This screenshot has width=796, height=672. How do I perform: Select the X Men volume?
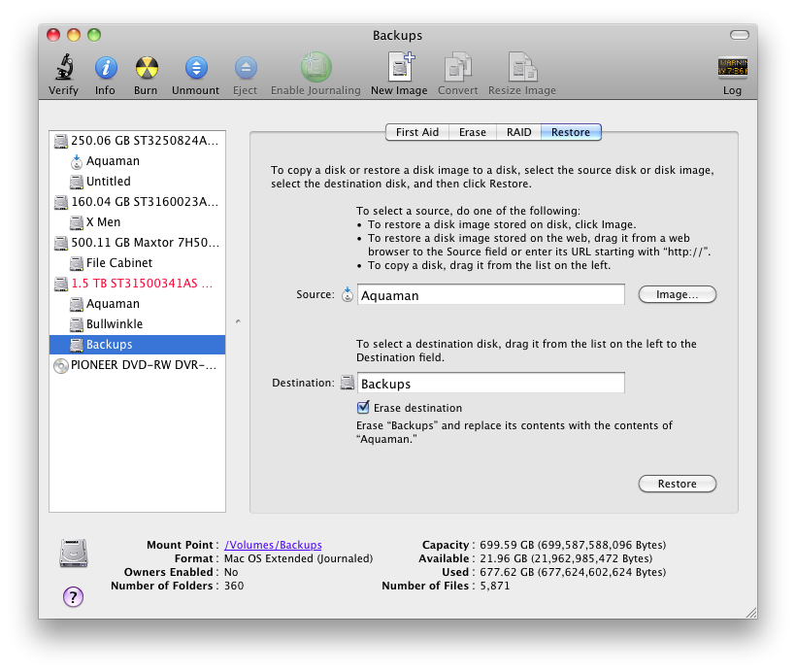[x=137, y=222]
